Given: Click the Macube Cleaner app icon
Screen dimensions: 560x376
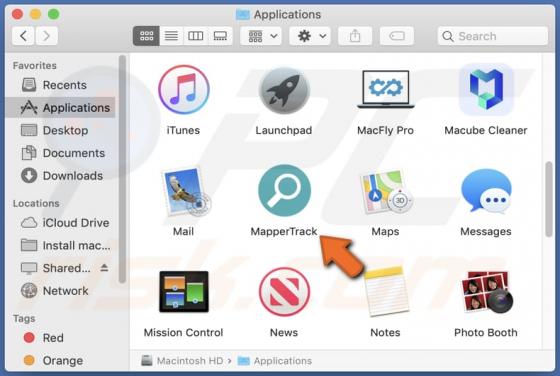Looking at the screenshot, I should click(x=486, y=89).
